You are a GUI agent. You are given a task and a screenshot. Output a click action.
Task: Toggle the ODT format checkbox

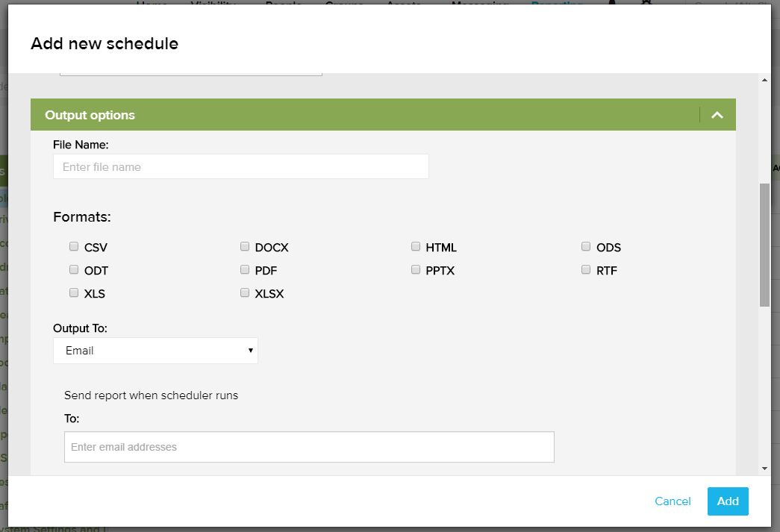tap(74, 270)
